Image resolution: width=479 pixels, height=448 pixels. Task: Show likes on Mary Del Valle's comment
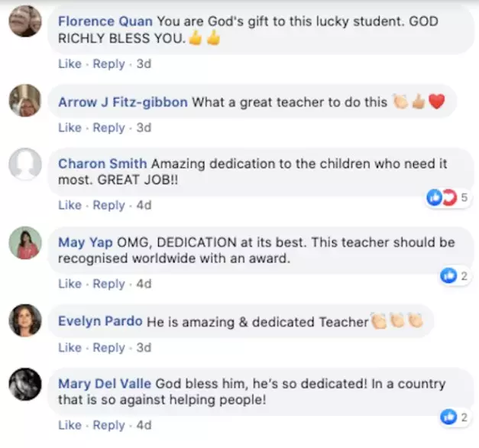[455, 417]
